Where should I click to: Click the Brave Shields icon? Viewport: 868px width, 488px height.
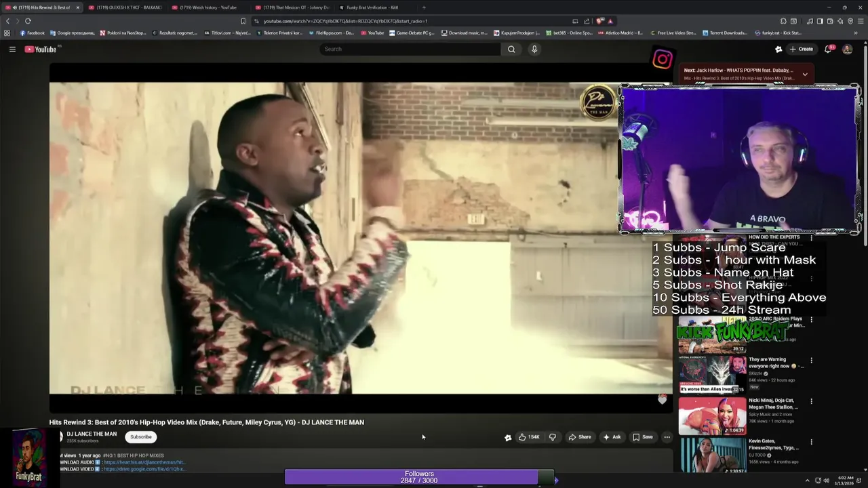(x=600, y=21)
